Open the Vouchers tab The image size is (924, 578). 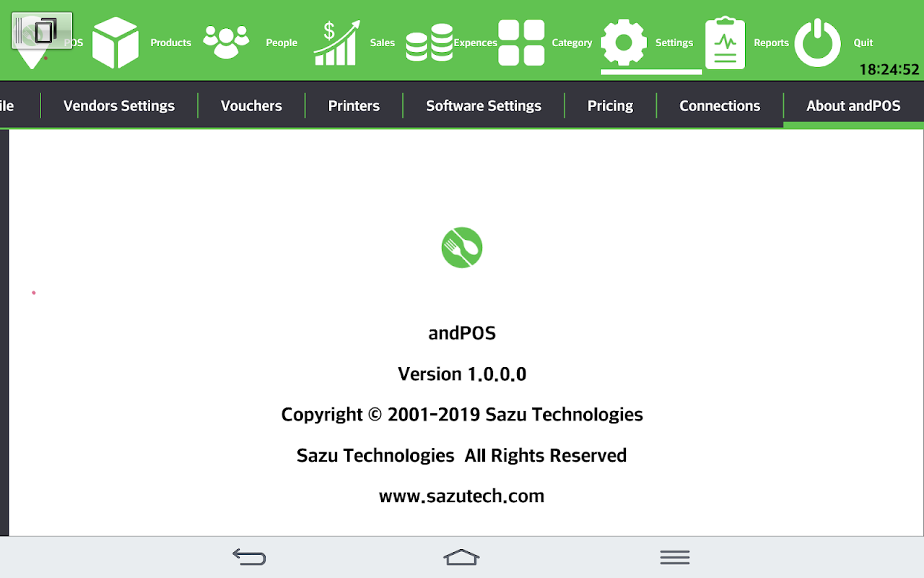point(251,105)
